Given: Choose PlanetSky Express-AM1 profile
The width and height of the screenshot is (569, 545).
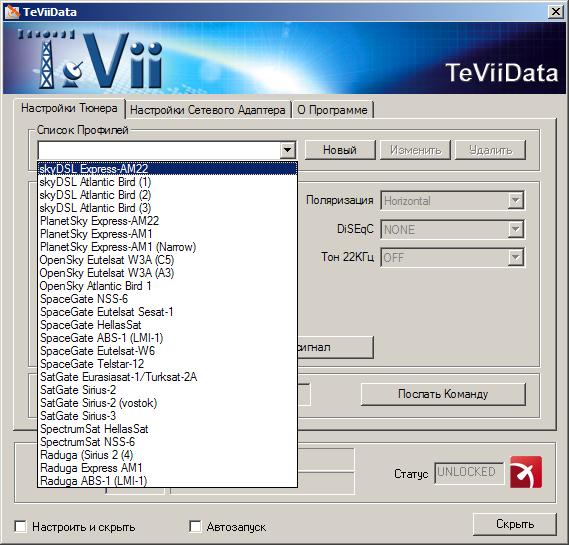Looking at the screenshot, I should pos(167,234).
